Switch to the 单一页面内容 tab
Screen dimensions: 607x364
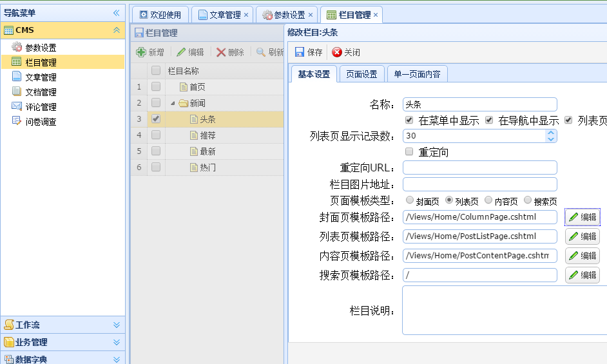[x=417, y=74]
